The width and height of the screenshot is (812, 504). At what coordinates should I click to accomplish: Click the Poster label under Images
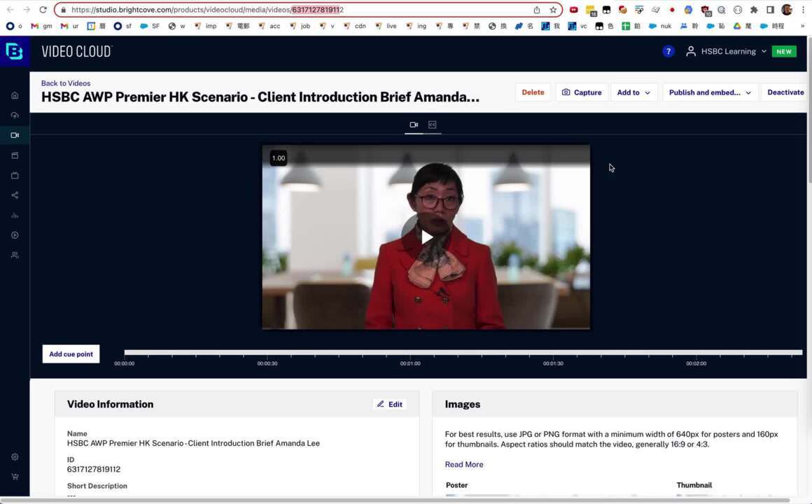point(456,485)
